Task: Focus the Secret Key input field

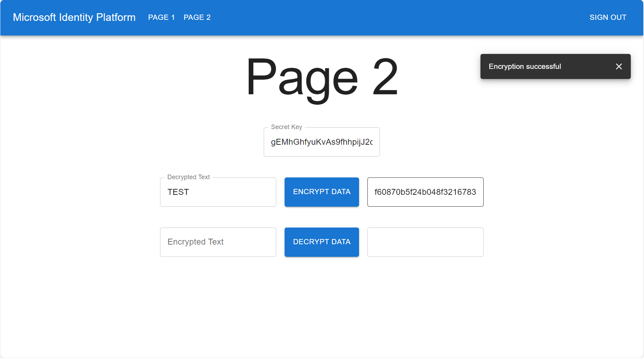Action: [x=322, y=142]
